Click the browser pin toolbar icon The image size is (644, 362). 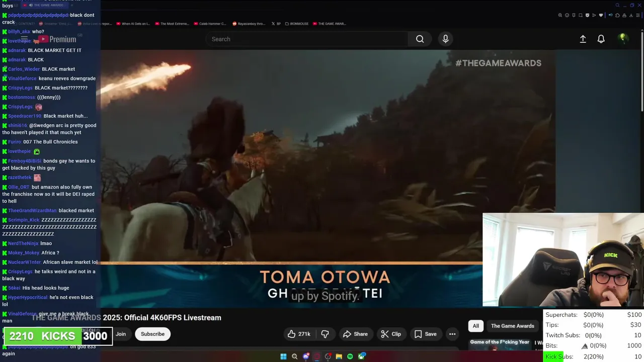click(574, 15)
